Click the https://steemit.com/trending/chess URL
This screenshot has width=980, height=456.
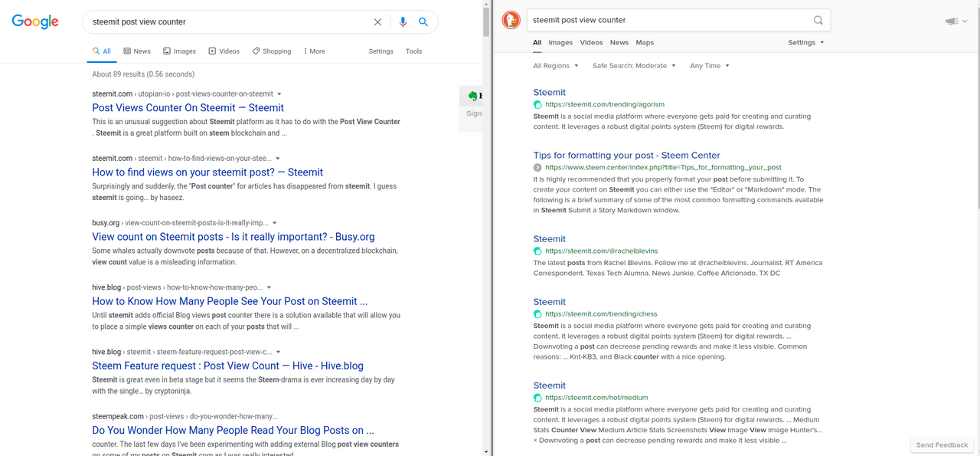pyautogui.click(x=601, y=313)
